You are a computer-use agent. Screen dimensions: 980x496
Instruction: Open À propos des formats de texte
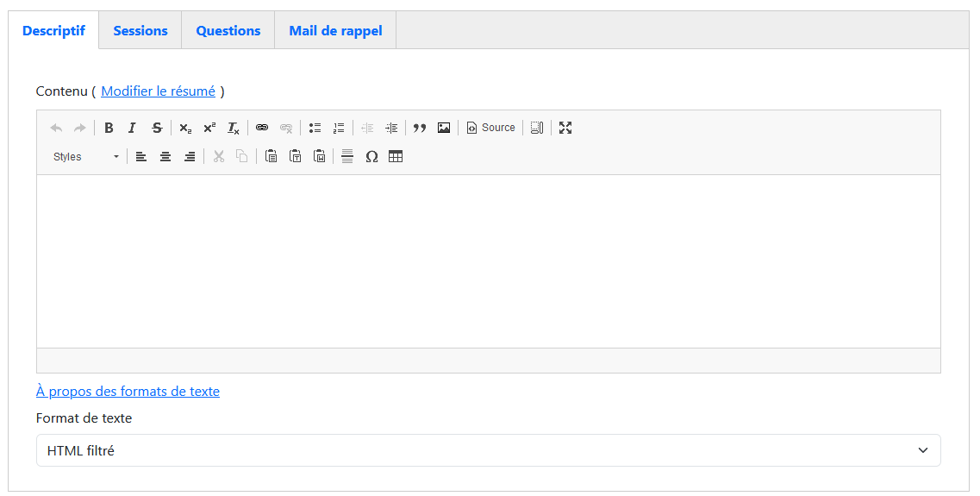(x=128, y=392)
